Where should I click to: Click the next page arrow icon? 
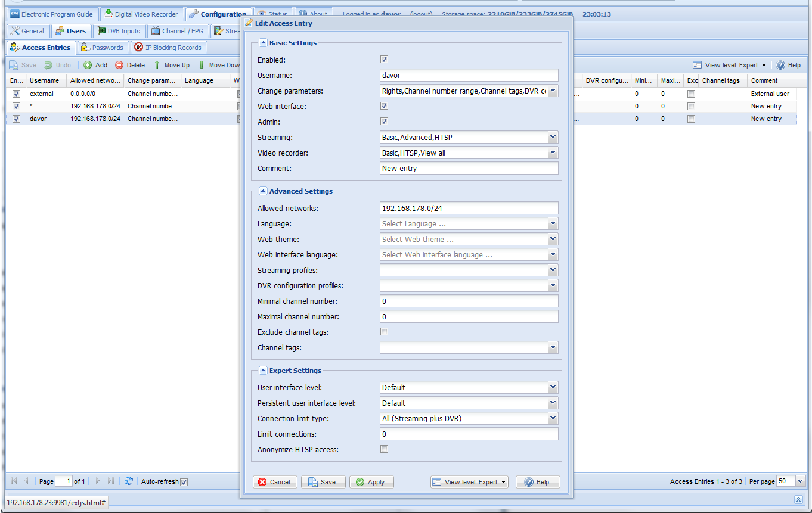[x=98, y=481]
